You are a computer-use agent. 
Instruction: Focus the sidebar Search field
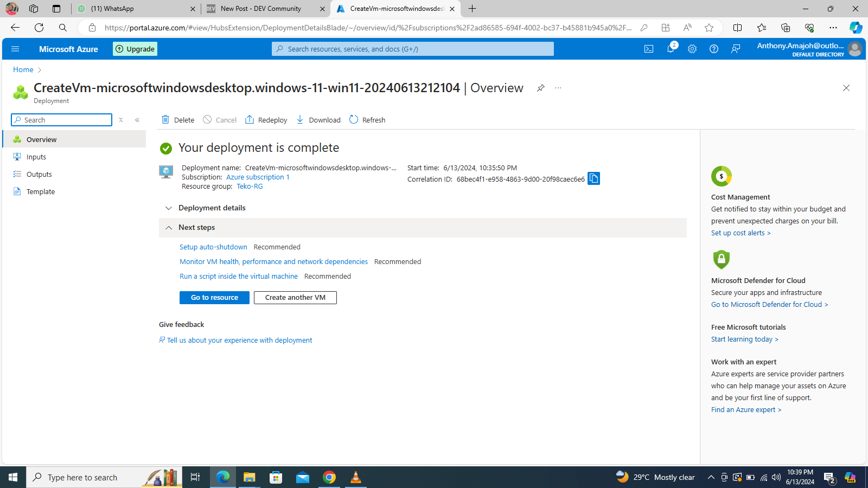62,120
